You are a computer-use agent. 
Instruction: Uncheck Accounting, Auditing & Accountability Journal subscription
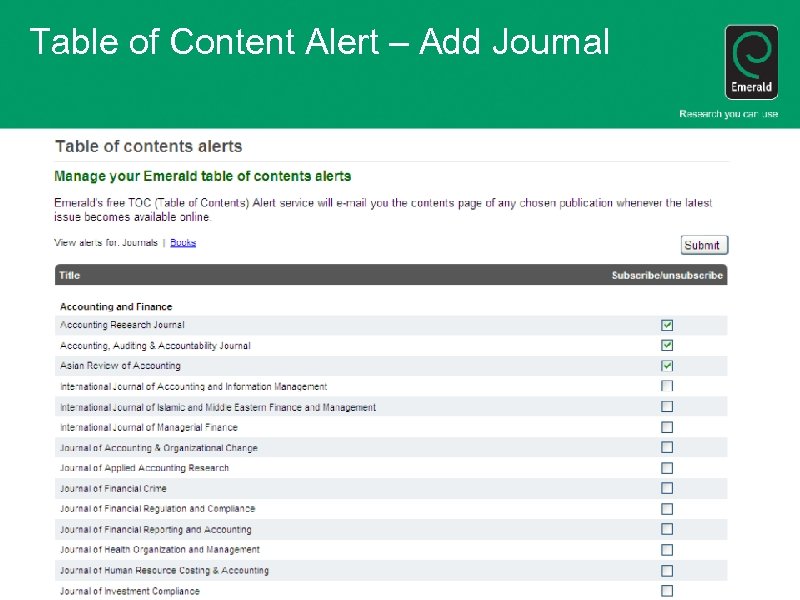tap(667, 345)
